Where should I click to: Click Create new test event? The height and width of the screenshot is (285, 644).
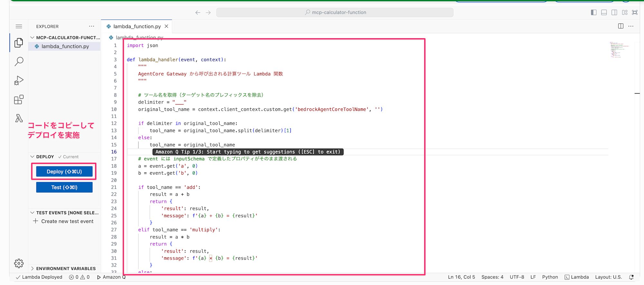point(67,221)
